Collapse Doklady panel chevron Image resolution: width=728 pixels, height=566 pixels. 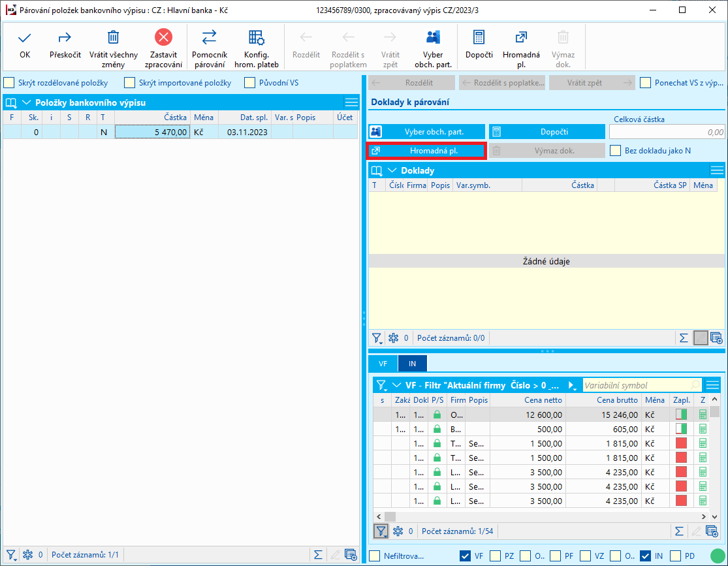(x=392, y=170)
